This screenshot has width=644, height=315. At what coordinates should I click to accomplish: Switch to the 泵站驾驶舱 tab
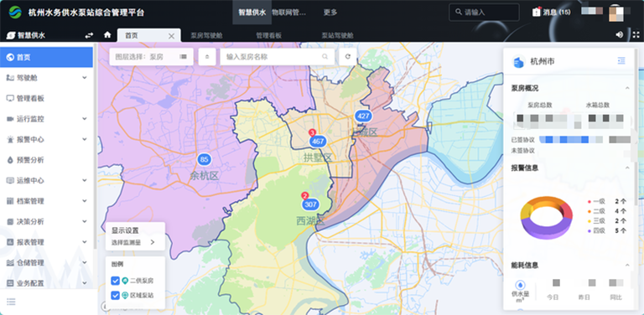point(337,36)
